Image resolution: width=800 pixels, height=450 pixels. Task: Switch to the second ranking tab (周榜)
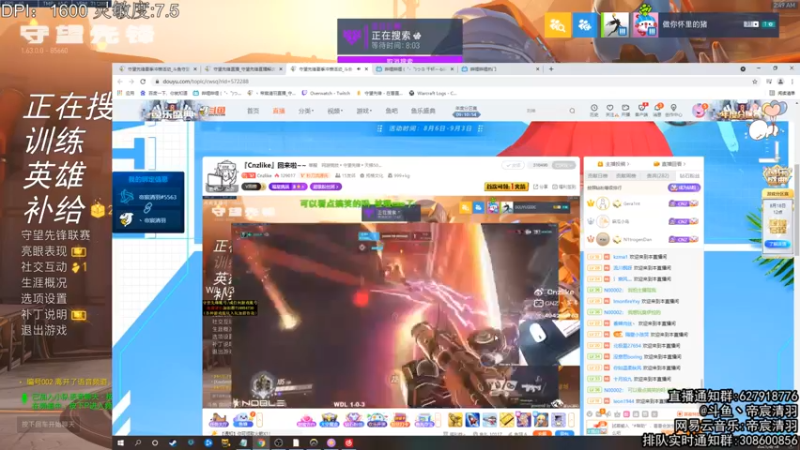coord(626,176)
